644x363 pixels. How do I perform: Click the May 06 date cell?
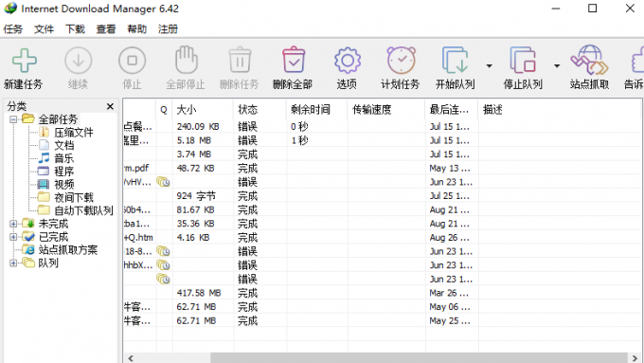(450, 307)
